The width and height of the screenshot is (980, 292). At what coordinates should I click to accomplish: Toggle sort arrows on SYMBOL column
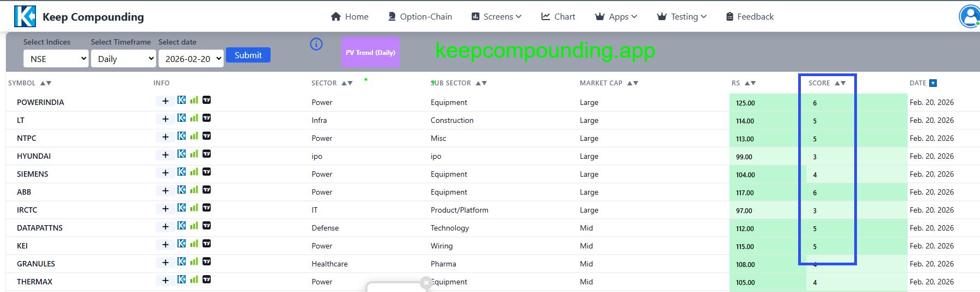46,83
